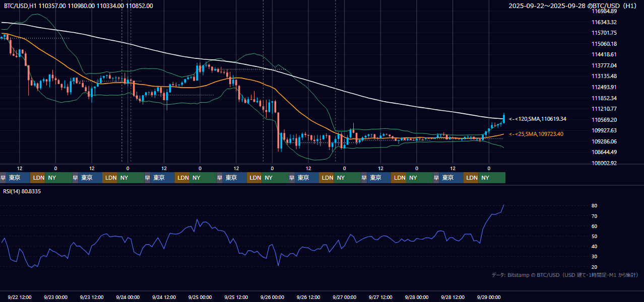644x302 pixels.
Task: Click the RSI axis level 40
Action: point(595,246)
